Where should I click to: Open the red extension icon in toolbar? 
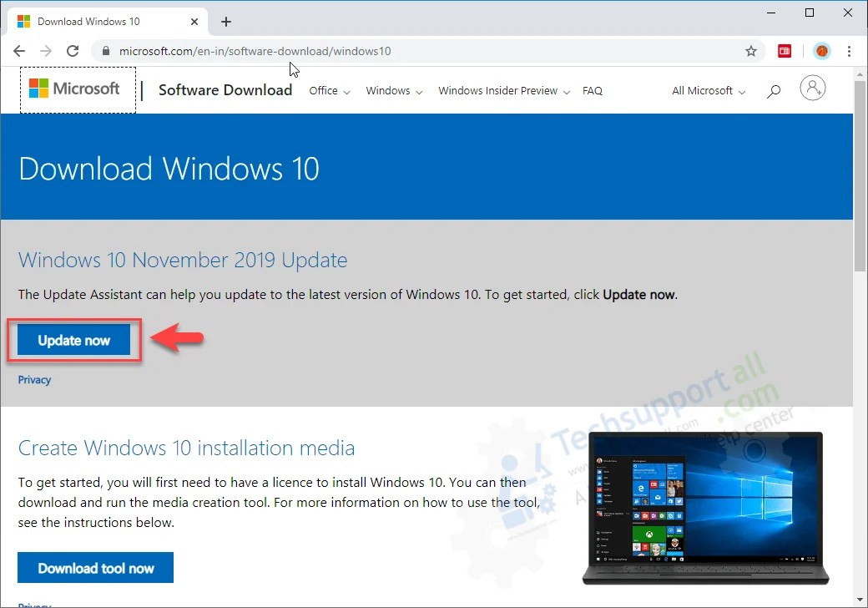[785, 51]
